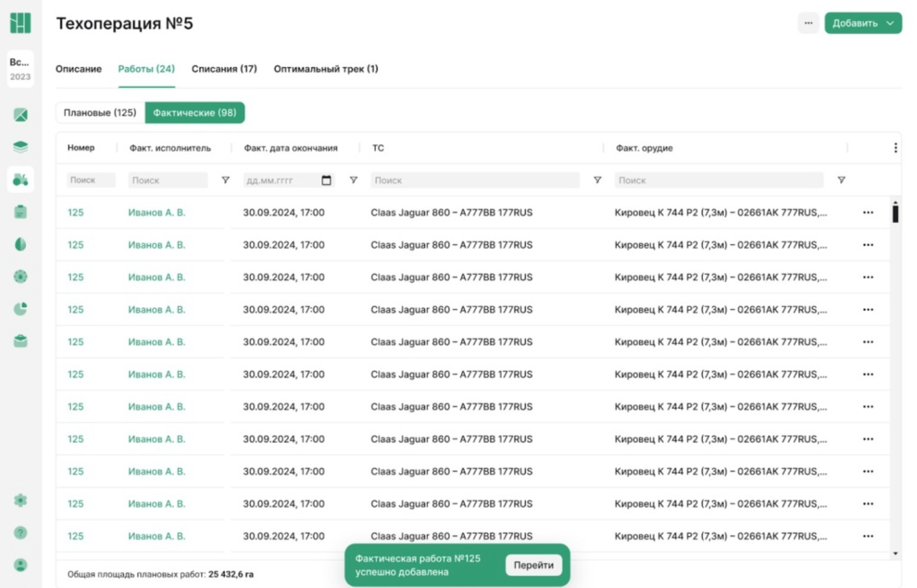Expand the Добавить dropdown button
The width and height of the screenshot is (917, 588).
pyautogui.click(x=864, y=23)
